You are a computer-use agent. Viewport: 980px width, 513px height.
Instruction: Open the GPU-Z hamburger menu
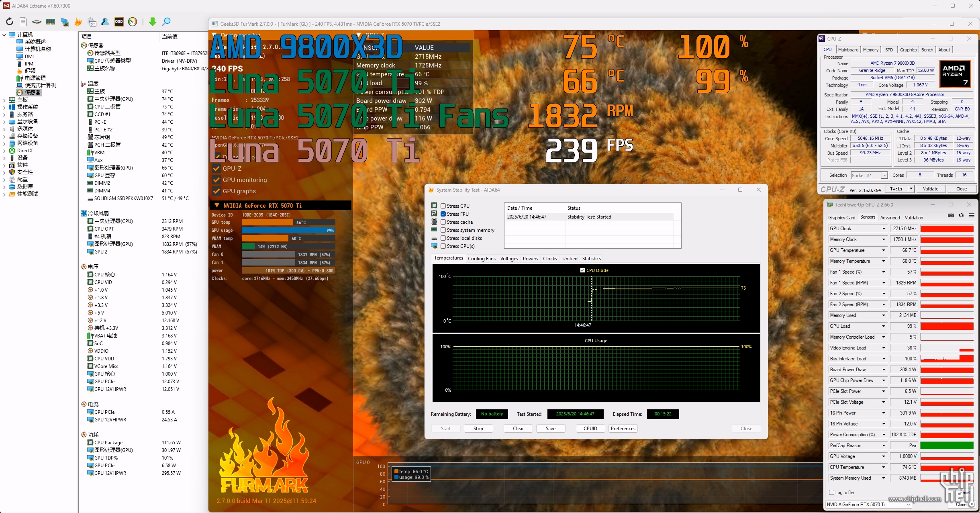972,216
